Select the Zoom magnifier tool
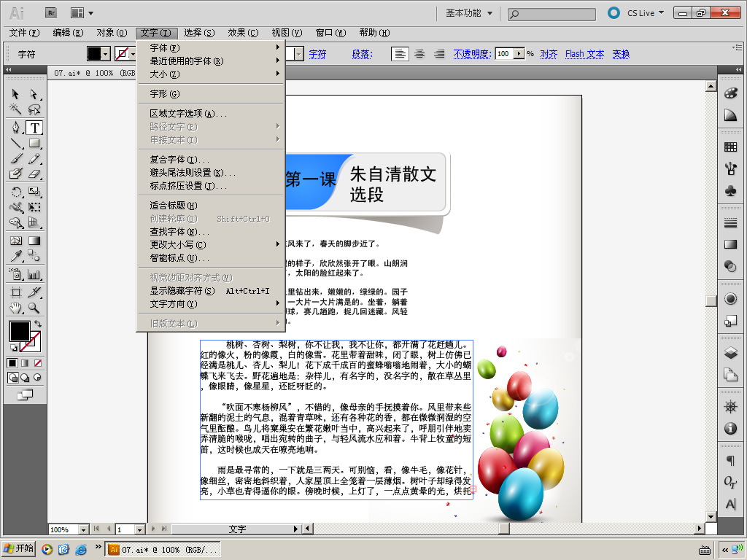The height and width of the screenshot is (560, 747). [34, 308]
